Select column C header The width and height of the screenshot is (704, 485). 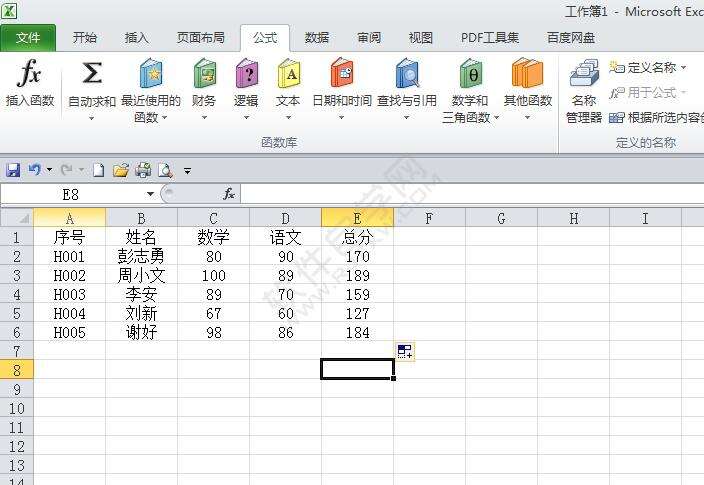click(x=213, y=218)
